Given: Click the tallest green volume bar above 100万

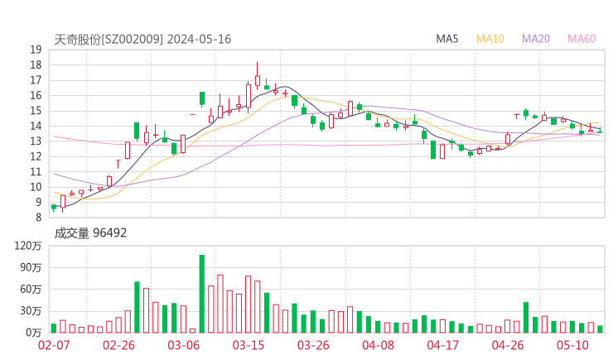Looking at the screenshot, I should [x=202, y=294].
